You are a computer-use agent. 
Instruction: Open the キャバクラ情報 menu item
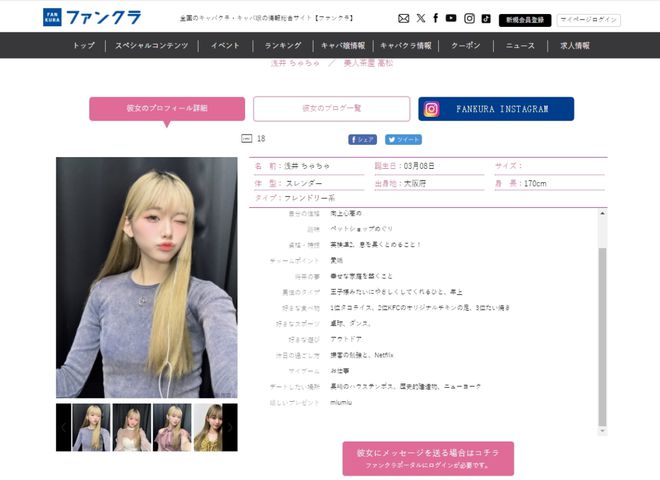pos(406,45)
